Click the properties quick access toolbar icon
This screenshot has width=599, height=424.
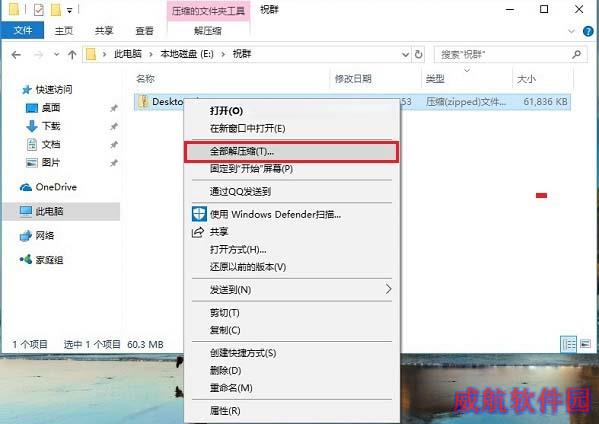pyautogui.click(x=39, y=10)
